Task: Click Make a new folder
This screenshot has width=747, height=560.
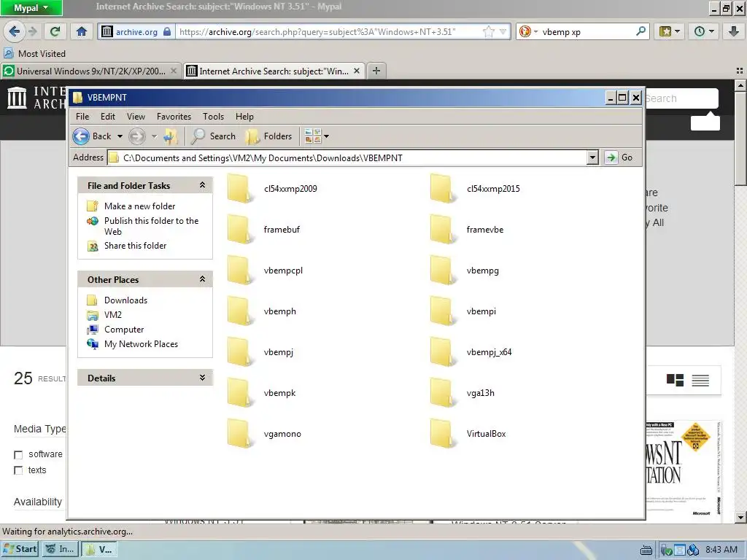Action: 139,206
